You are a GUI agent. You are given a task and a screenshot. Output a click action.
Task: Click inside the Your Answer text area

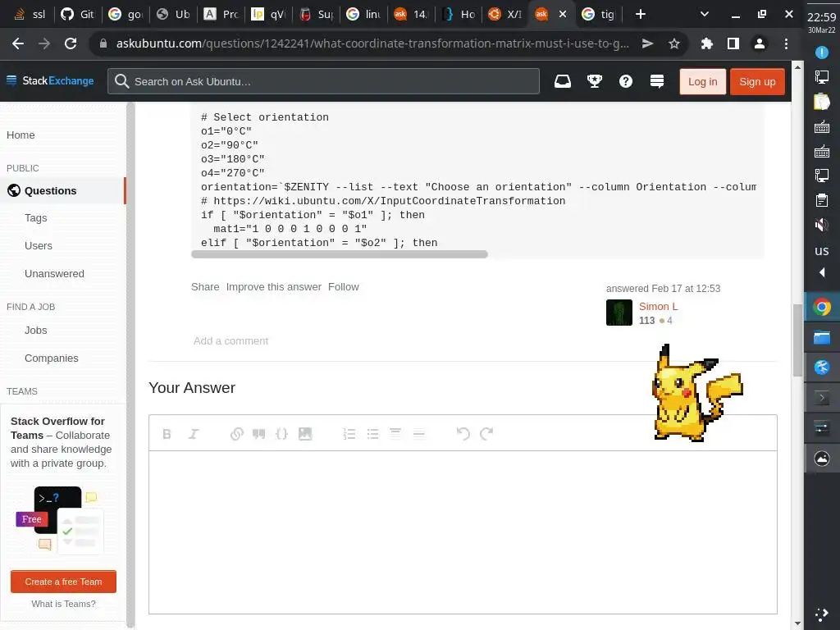click(463, 532)
